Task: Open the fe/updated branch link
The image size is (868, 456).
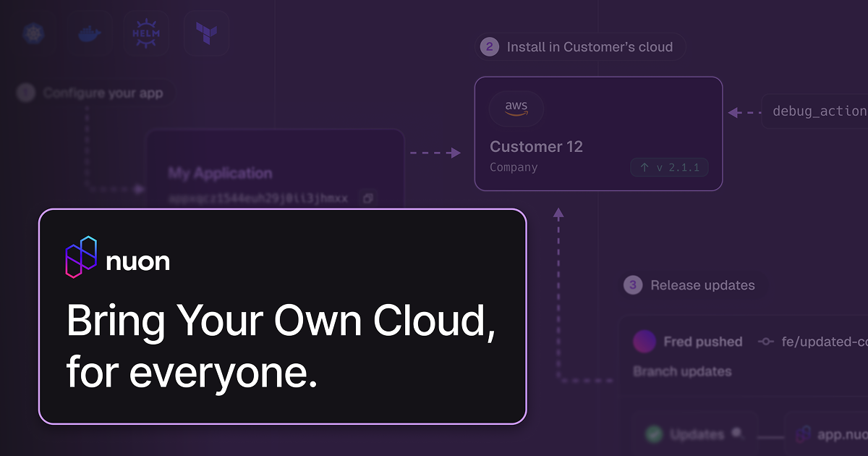Action: coord(825,342)
